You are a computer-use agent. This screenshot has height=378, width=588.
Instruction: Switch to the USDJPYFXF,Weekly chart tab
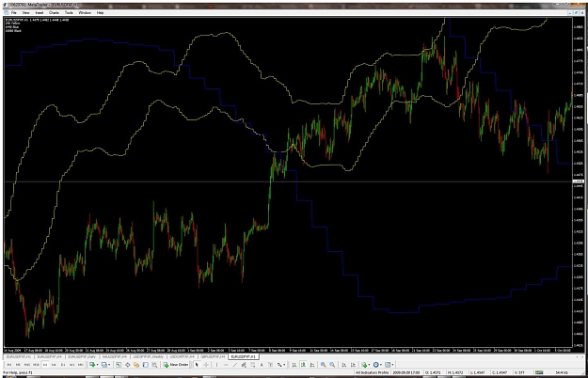149,356
